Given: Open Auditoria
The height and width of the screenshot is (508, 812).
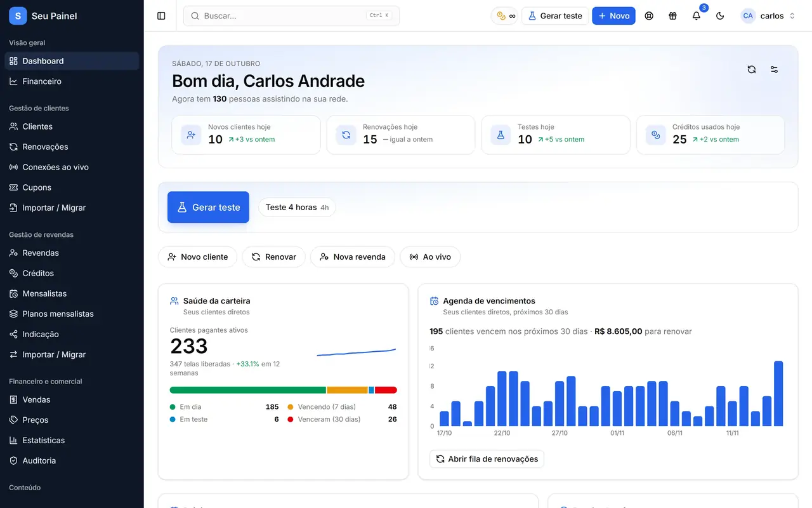Looking at the screenshot, I should (x=72, y=460).
